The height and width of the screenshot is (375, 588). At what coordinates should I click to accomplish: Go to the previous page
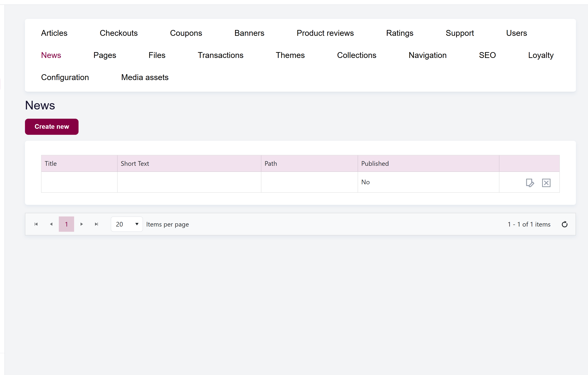click(51, 224)
